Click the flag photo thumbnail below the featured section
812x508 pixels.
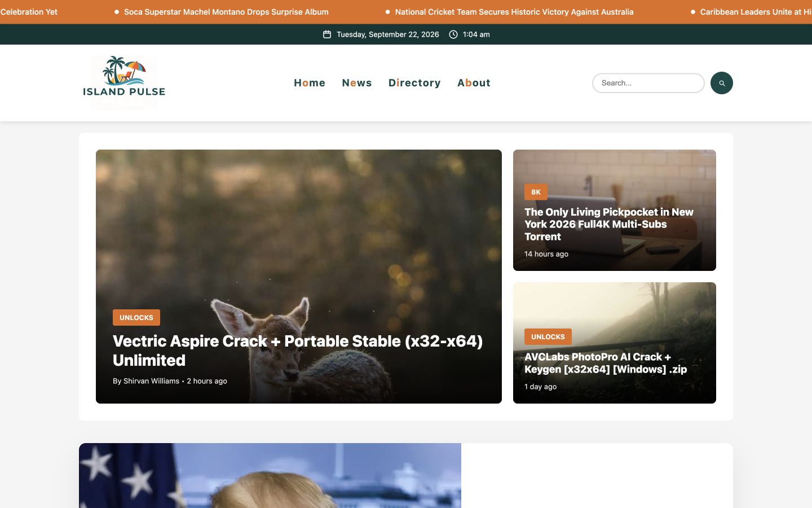coord(270,475)
